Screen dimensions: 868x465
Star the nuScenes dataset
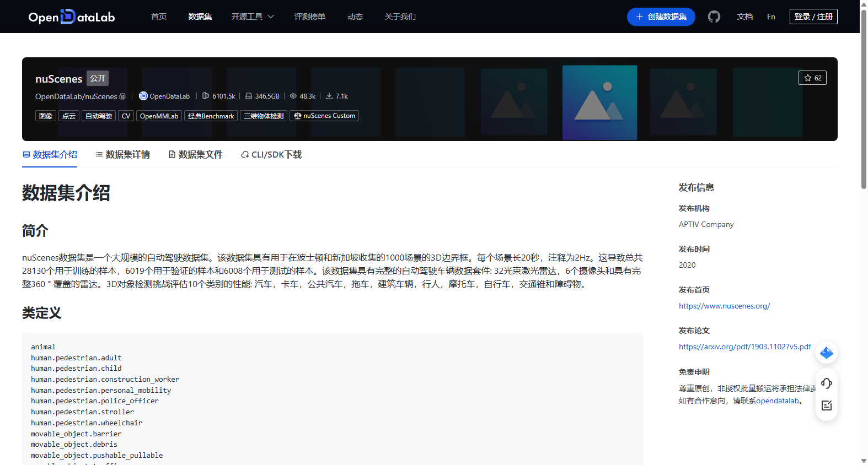point(812,78)
